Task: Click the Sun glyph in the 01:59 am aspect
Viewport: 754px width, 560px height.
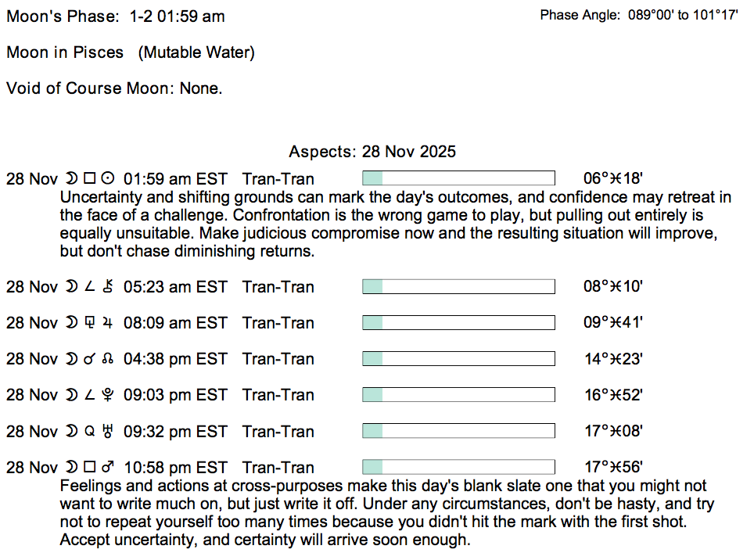Action: 109,179
